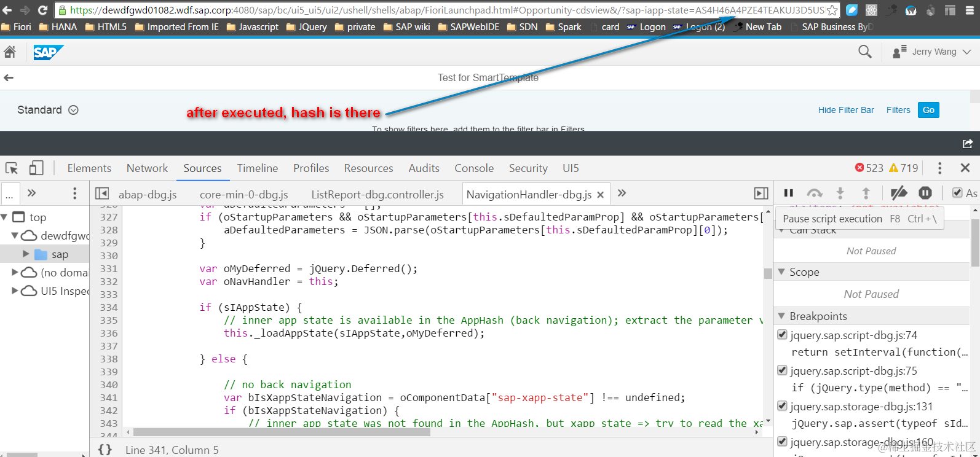Switch to ListReport-dbg.controller.js file tab
Screen dimensions: 980x457
tap(377, 195)
